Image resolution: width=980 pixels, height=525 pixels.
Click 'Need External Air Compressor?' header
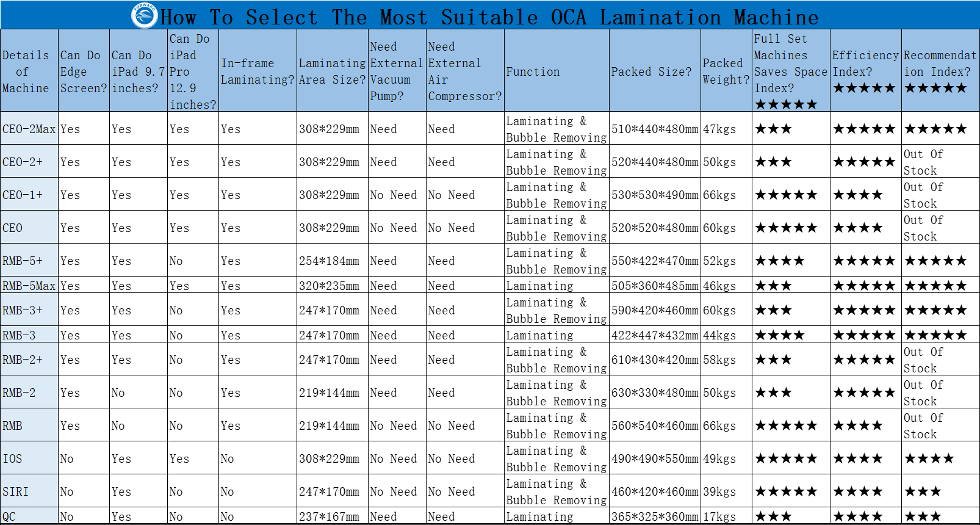point(465,71)
